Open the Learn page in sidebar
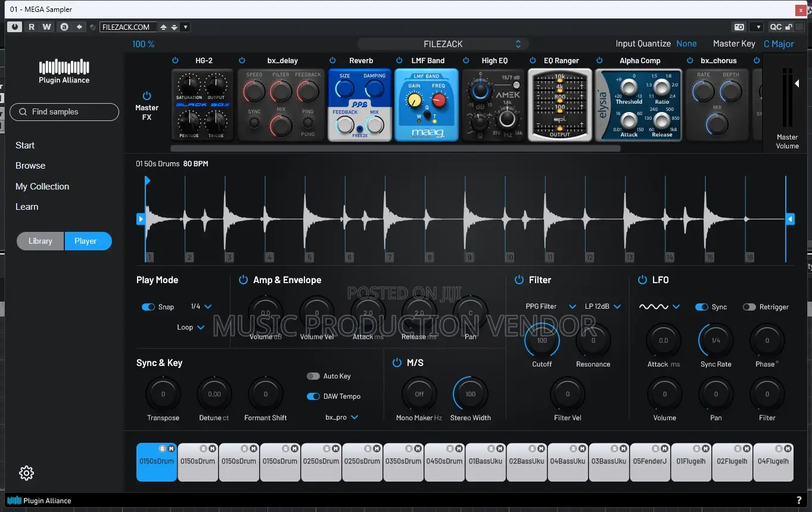This screenshot has height=512, width=812. click(x=27, y=207)
